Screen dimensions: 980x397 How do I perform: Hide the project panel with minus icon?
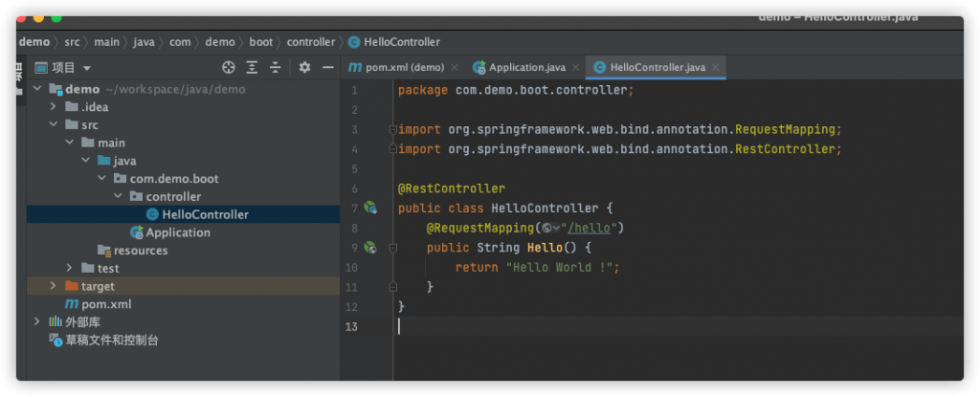(x=327, y=67)
